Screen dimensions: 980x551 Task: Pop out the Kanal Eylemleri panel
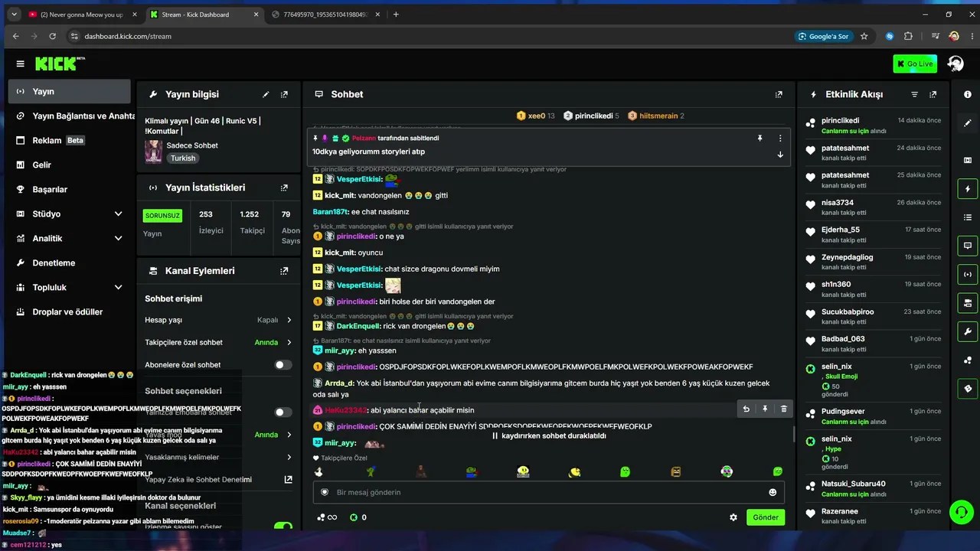coord(284,271)
